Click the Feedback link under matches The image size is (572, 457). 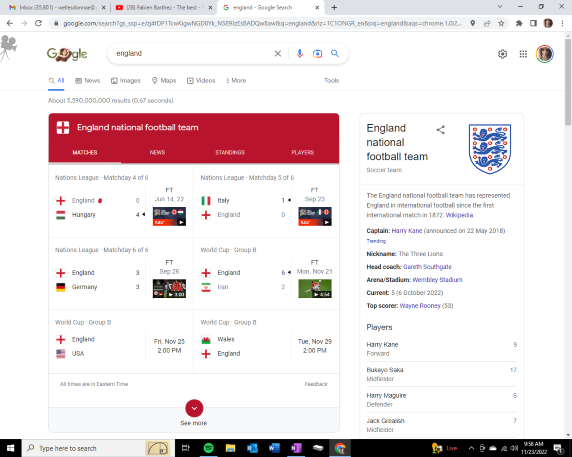[x=316, y=384]
